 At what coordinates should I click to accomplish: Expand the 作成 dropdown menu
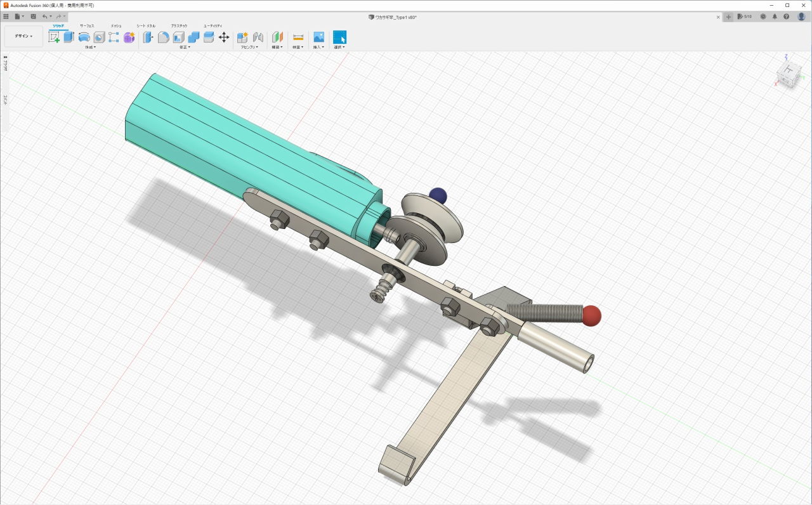click(x=90, y=47)
